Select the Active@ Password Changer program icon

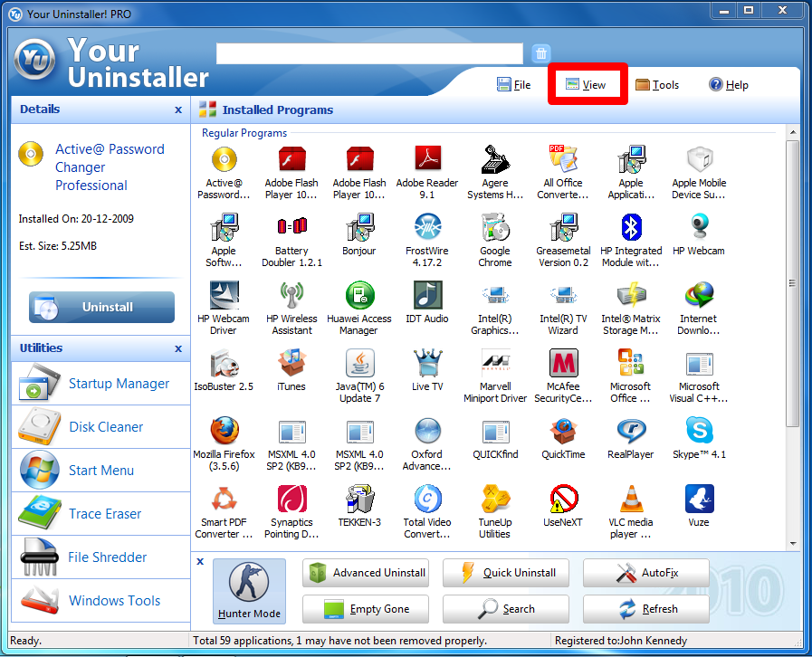[224, 159]
